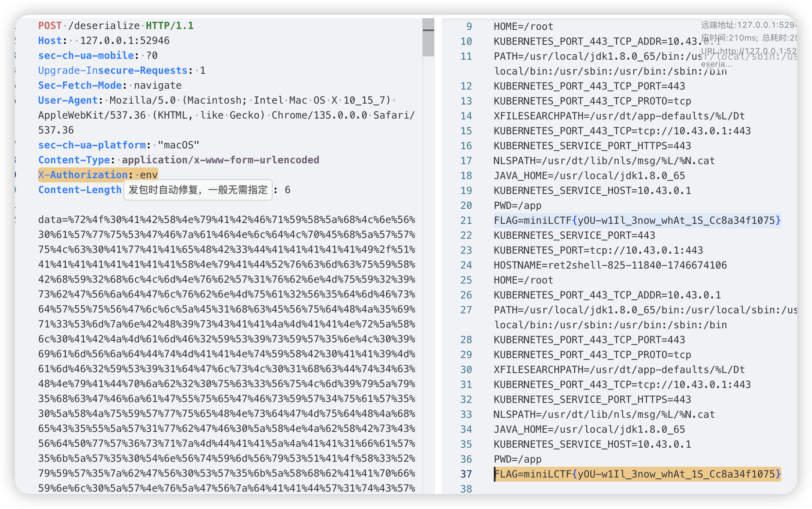
Task: Click line number 24 in response gutter
Action: pyautogui.click(x=466, y=265)
